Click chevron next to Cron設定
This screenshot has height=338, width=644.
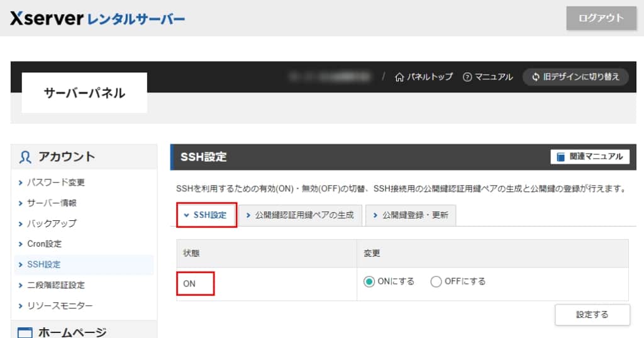(21, 244)
